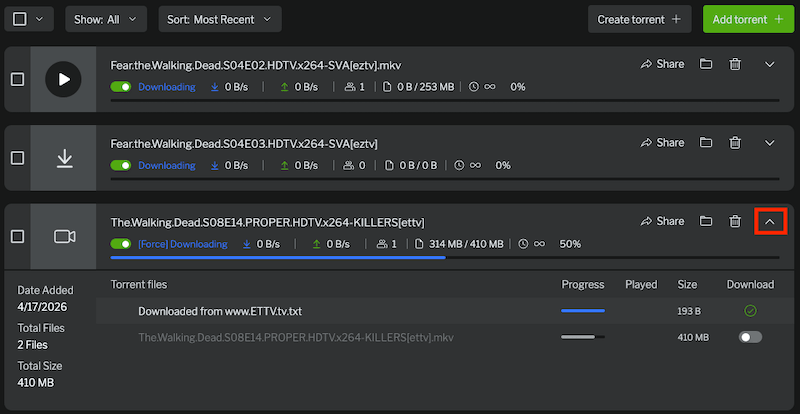The width and height of the screenshot is (800, 414).
Task: Check the box for Fear.the.Walking.Dead.S04E03
Action: click(18, 158)
